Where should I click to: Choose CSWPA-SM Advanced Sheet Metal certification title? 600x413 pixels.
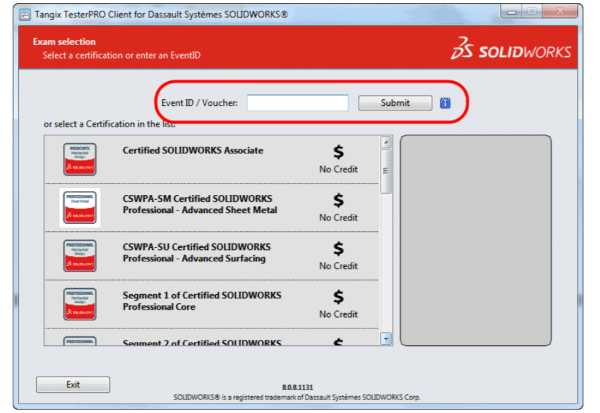[200, 204]
